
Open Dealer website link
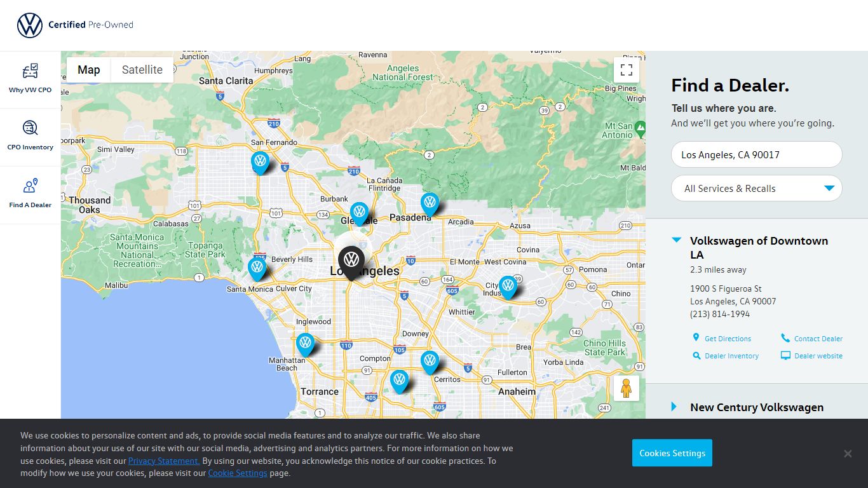(818, 356)
